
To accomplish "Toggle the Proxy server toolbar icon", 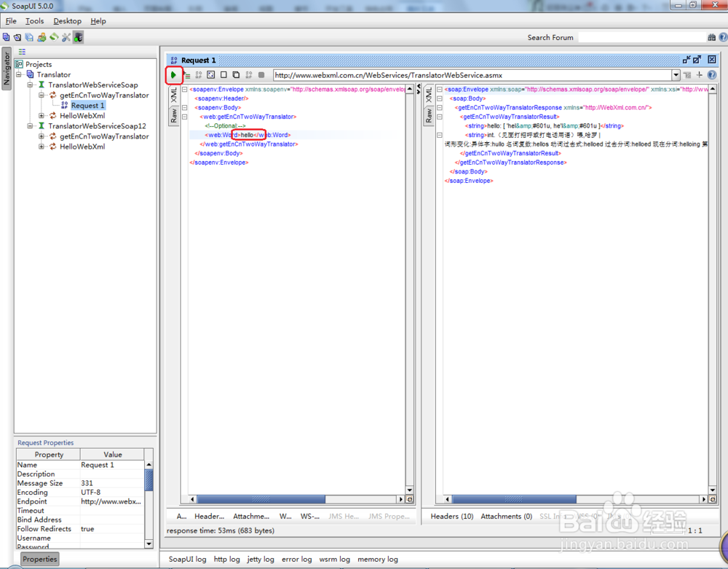I will (x=78, y=37).
